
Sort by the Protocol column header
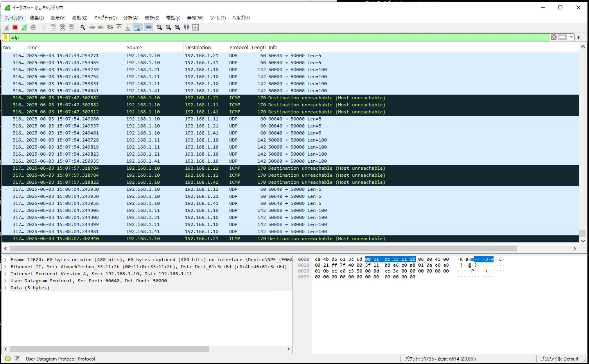pos(239,47)
